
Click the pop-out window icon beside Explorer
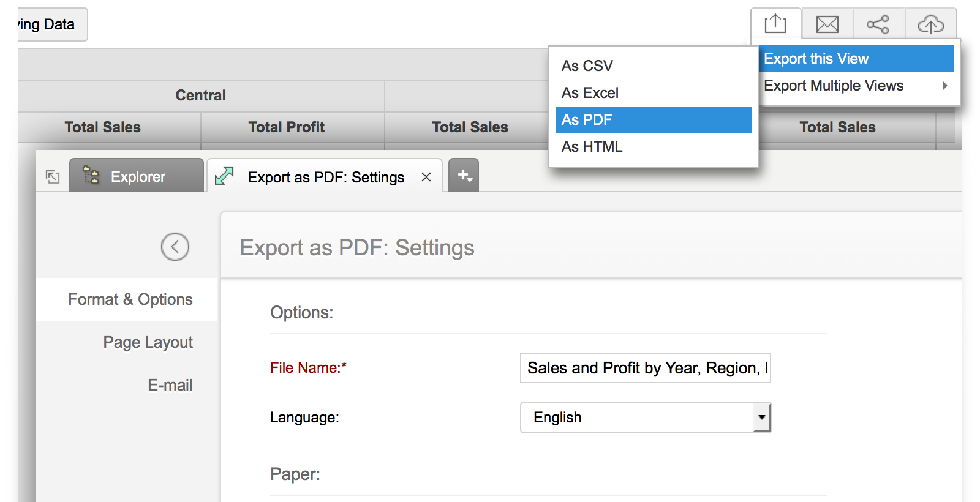click(53, 177)
